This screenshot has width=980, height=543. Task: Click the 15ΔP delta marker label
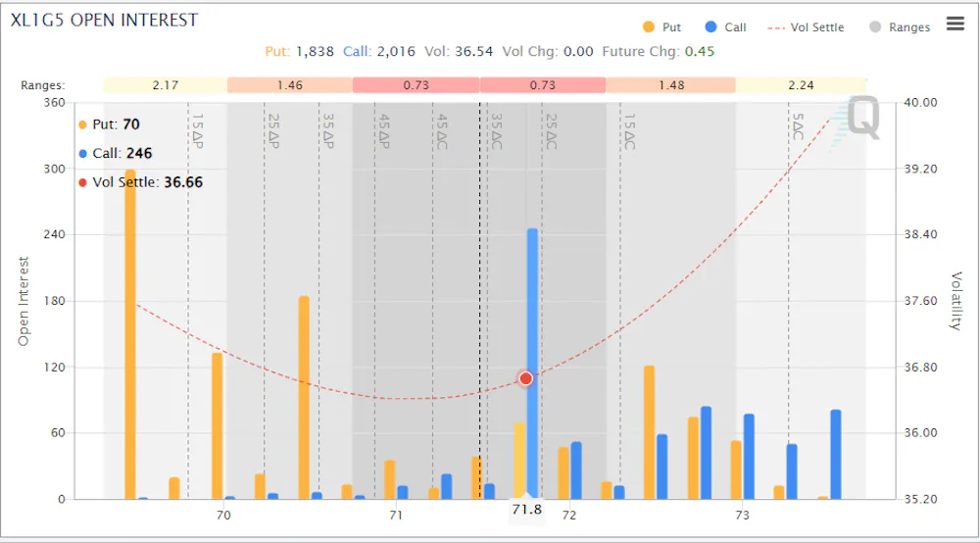pos(198,130)
